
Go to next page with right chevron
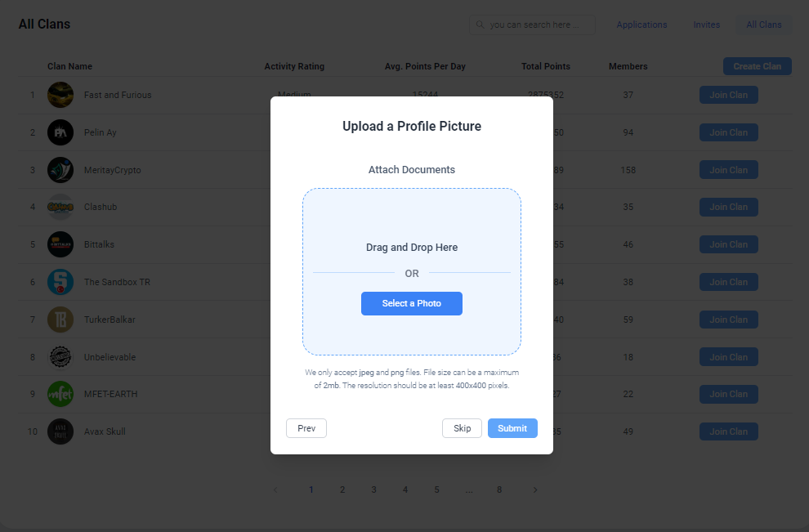click(535, 490)
